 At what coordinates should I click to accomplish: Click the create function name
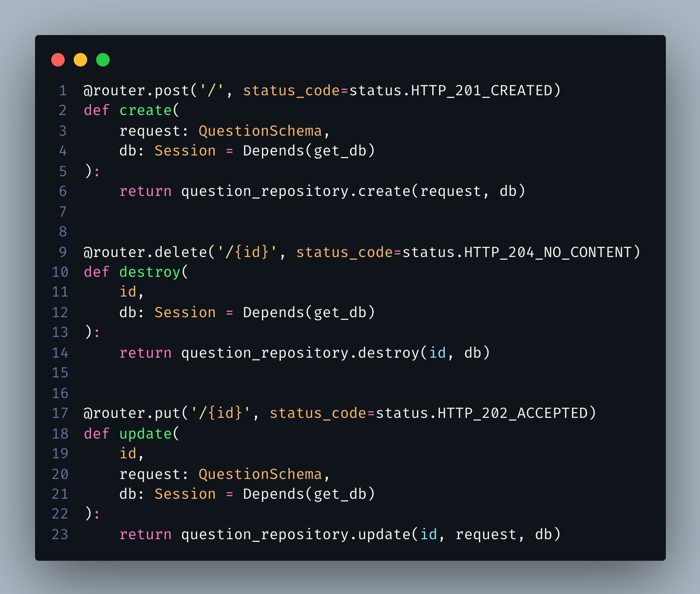[x=146, y=111]
